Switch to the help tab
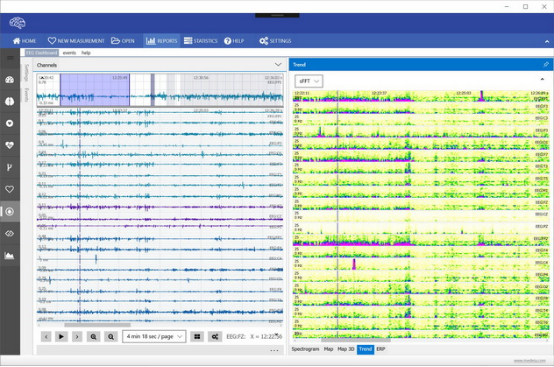 click(x=86, y=53)
